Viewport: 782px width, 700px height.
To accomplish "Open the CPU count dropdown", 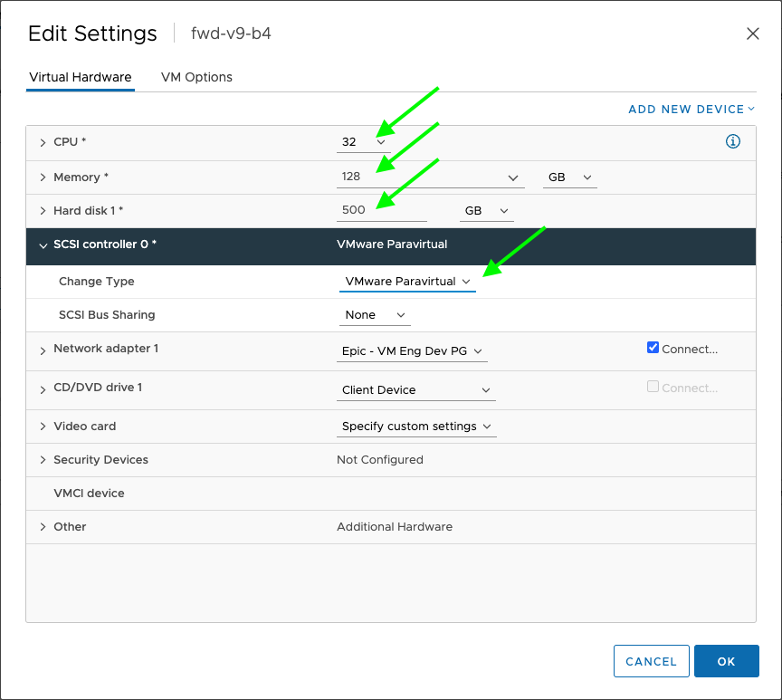I will 364,142.
